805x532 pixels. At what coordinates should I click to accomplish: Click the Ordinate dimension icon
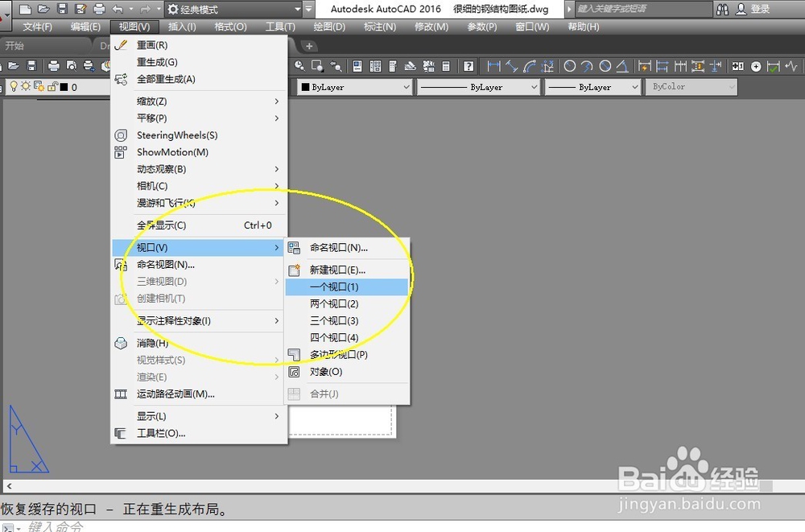point(547,66)
